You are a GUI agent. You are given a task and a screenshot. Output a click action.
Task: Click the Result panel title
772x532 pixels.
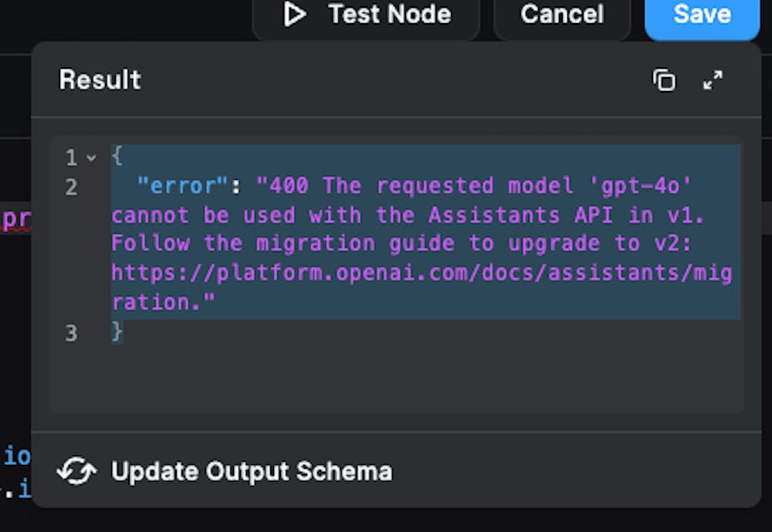(x=100, y=80)
